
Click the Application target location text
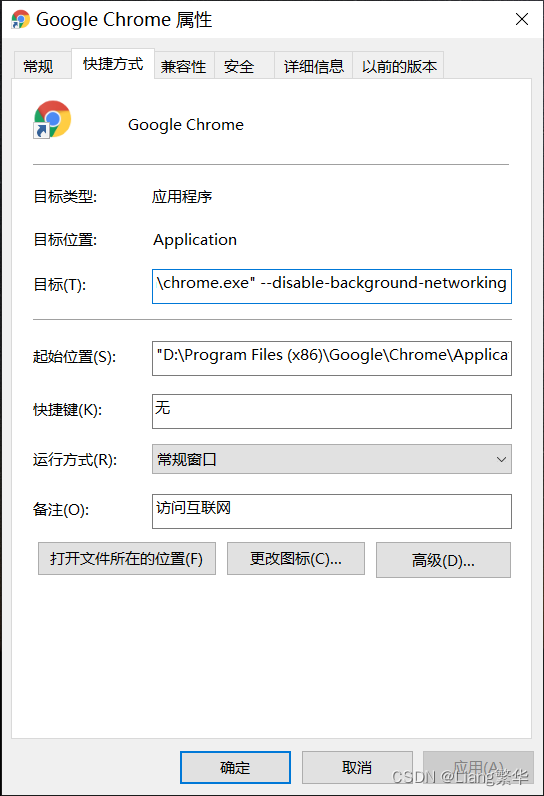coord(195,240)
